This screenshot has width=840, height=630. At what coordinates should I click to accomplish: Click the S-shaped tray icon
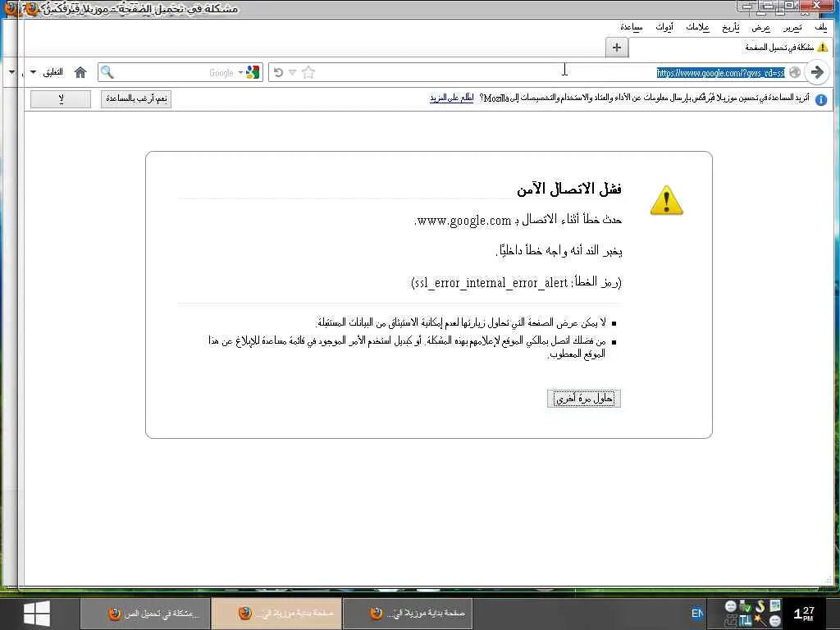click(760, 606)
